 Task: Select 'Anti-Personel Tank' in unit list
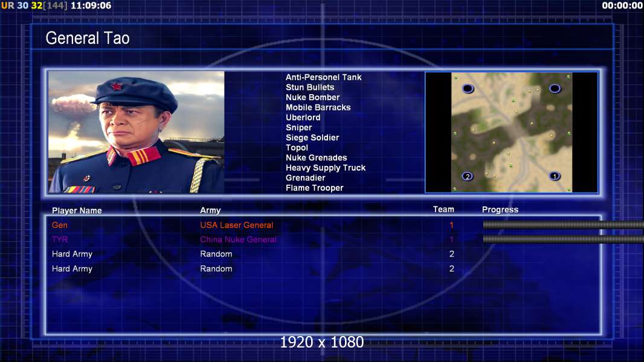tap(324, 77)
